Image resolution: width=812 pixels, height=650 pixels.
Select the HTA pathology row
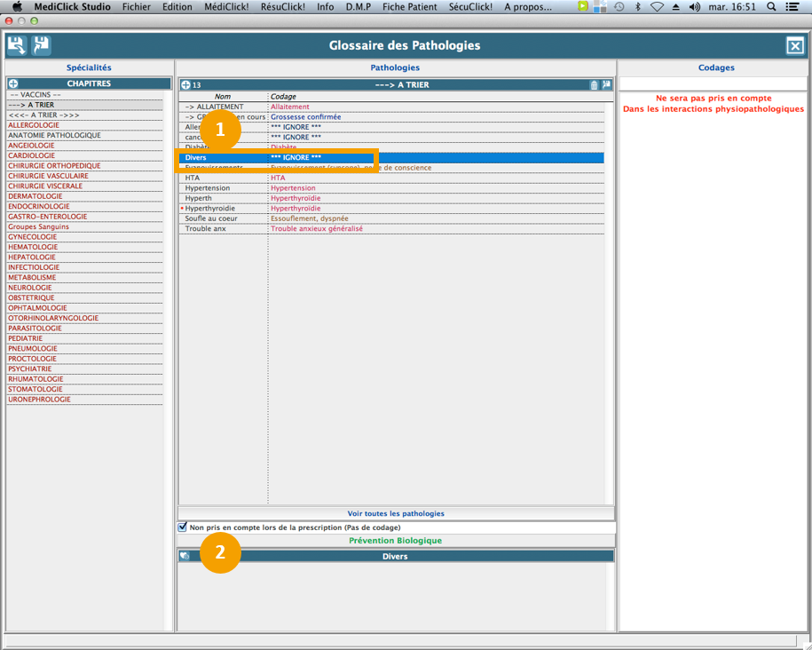[x=193, y=178]
